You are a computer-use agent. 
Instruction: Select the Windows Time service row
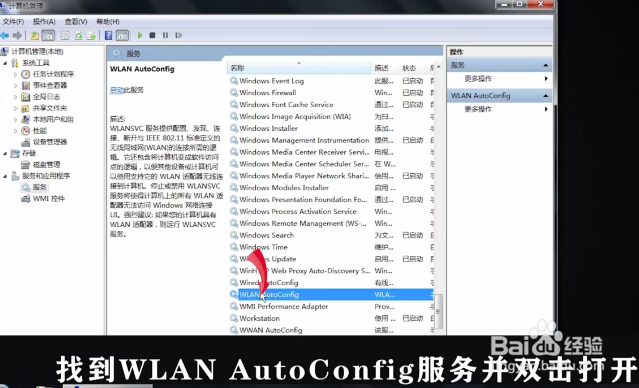330,247
